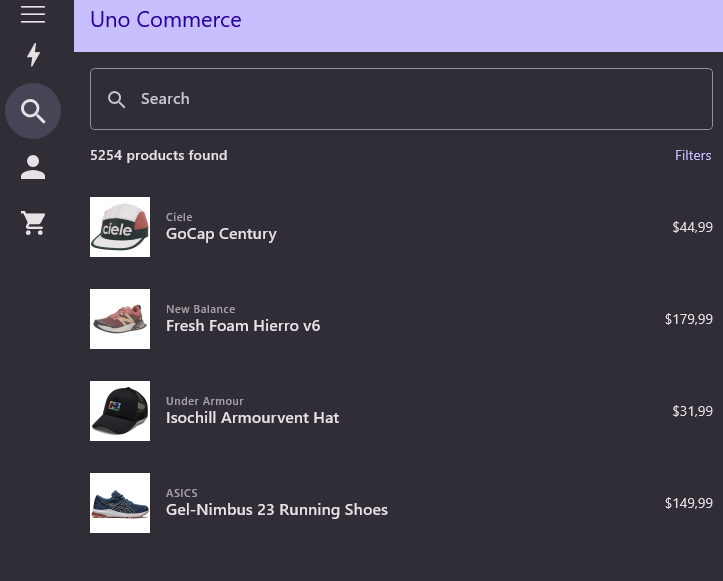Click the $31,99 price
The width and height of the screenshot is (723, 581).
(x=693, y=411)
